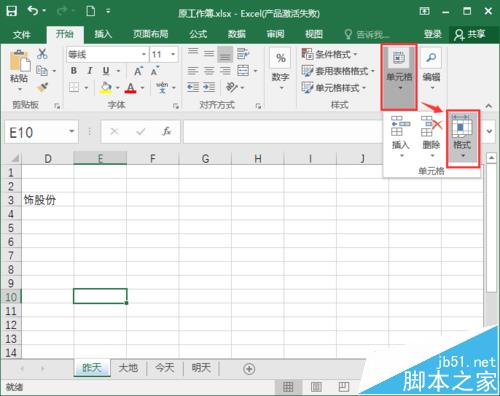Switch to View (视图) tab
The image size is (500, 396).
coord(314,34)
